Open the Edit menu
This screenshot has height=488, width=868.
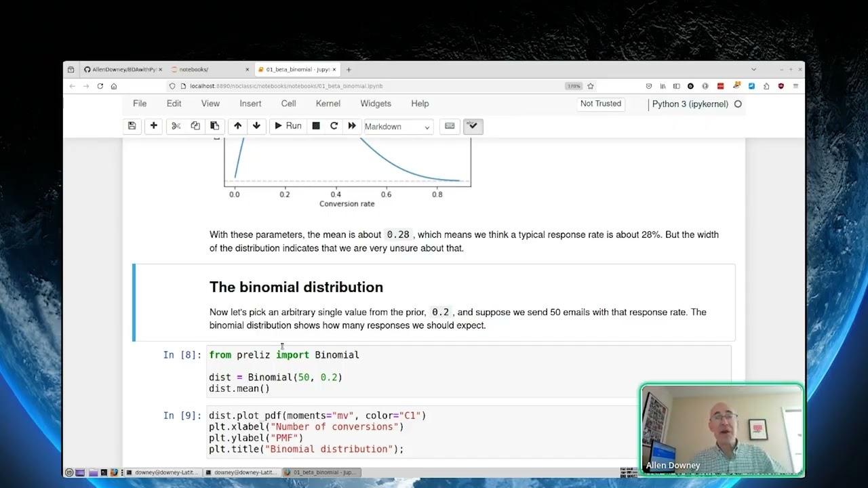pyautogui.click(x=174, y=104)
